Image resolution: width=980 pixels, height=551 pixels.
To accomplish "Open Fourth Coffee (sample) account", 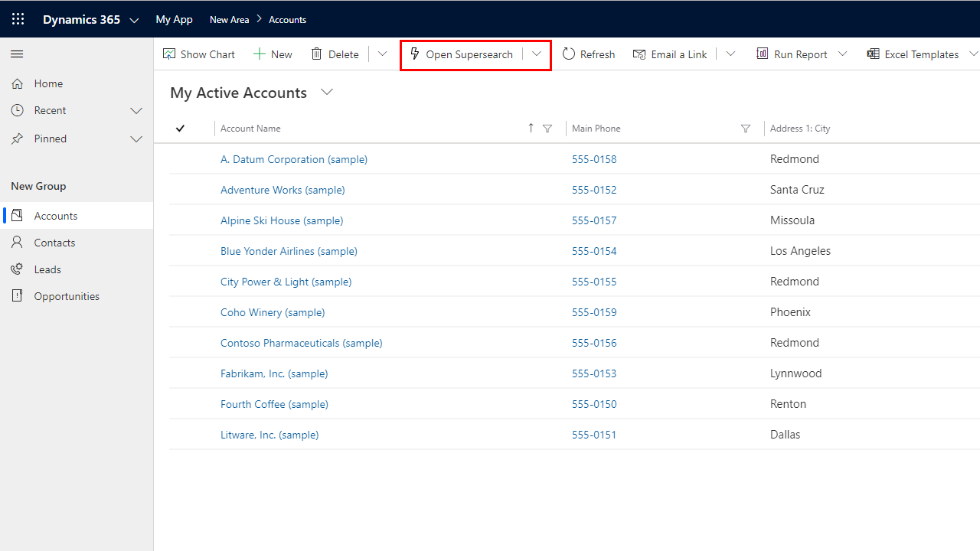I will (x=274, y=404).
